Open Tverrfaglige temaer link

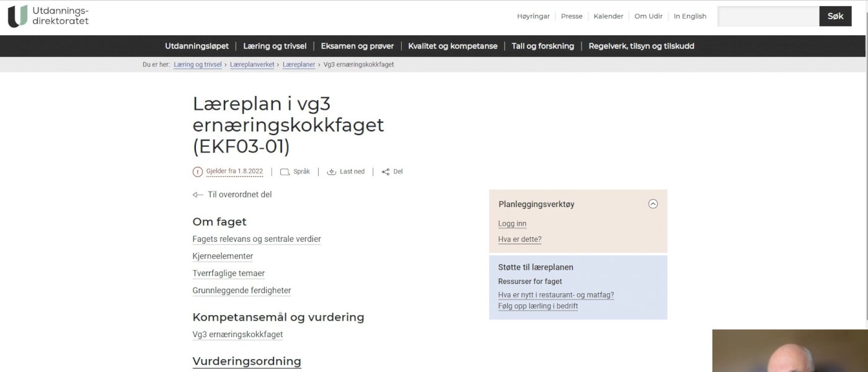[229, 273]
